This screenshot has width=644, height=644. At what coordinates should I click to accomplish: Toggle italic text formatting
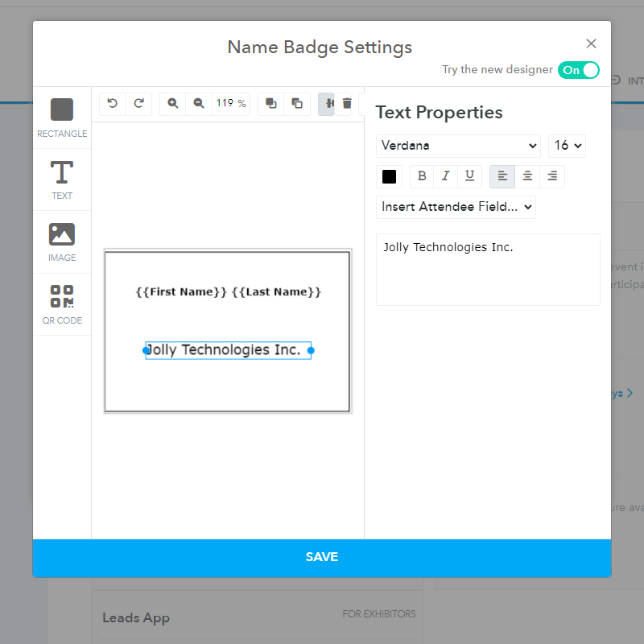445,176
